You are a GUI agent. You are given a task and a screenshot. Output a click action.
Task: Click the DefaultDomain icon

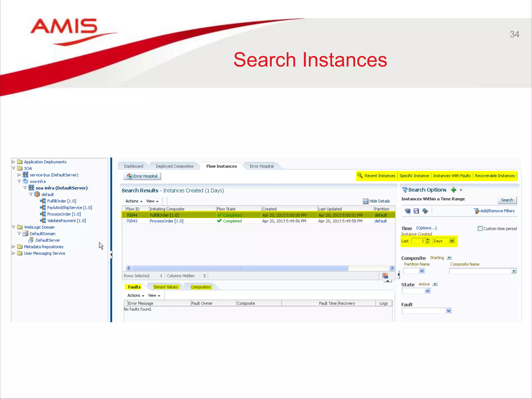(25, 233)
